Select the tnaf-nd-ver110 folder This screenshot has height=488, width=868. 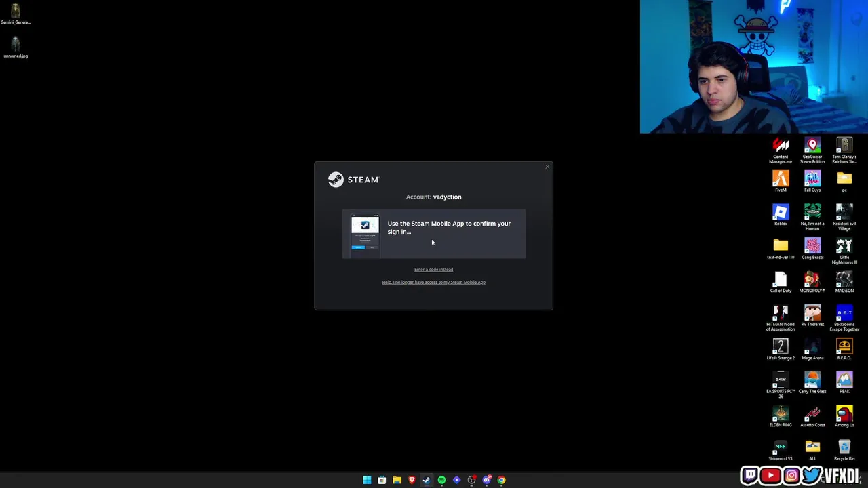tap(781, 249)
